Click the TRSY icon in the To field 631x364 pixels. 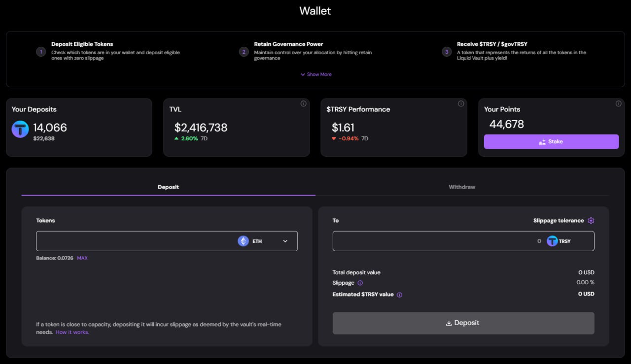pos(552,241)
